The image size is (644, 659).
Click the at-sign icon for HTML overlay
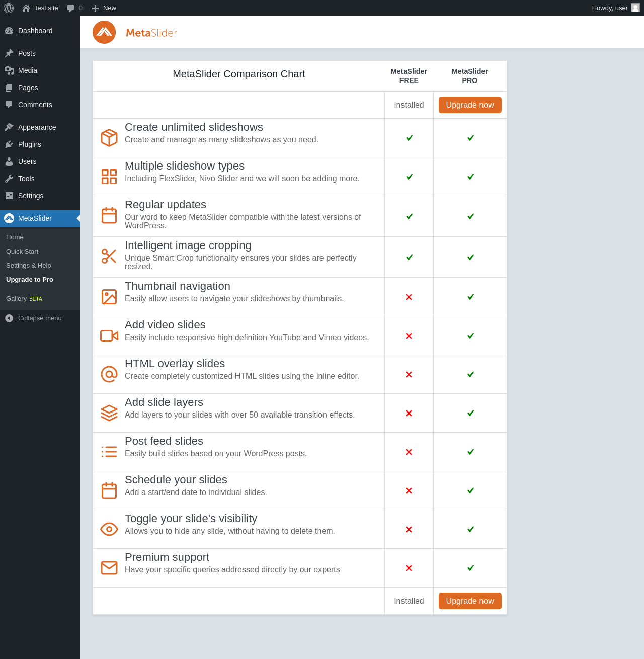(x=109, y=374)
